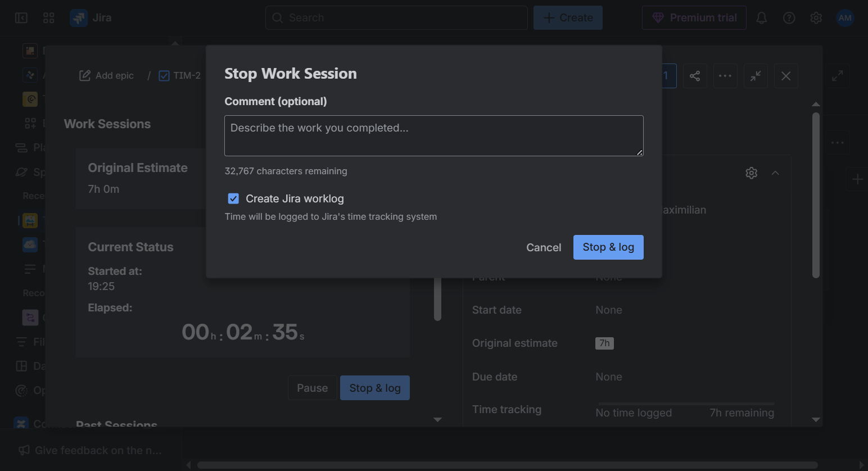Click the notifications bell icon

pyautogui.click(x=761, y=18)
